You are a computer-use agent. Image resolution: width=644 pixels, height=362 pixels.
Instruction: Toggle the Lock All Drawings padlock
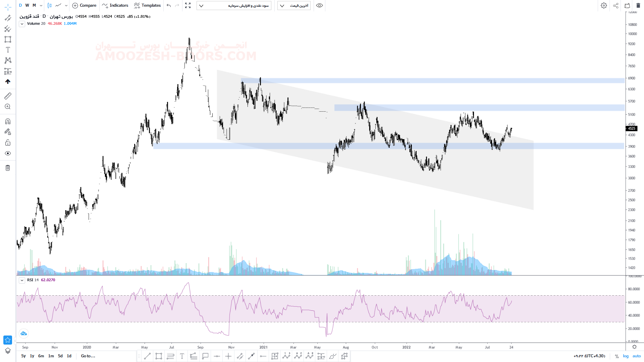(x=8, y=143)
